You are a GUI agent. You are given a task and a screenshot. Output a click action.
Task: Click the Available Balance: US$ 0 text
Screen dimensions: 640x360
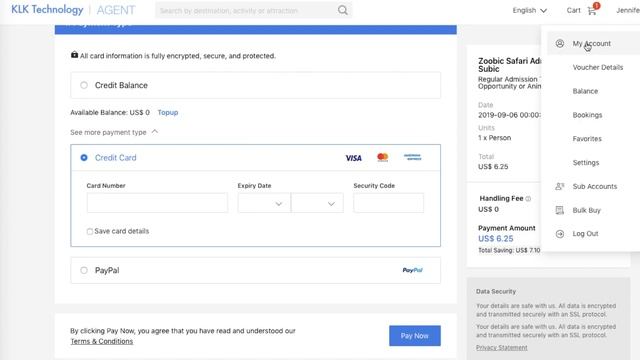click(x=110, y=112)
